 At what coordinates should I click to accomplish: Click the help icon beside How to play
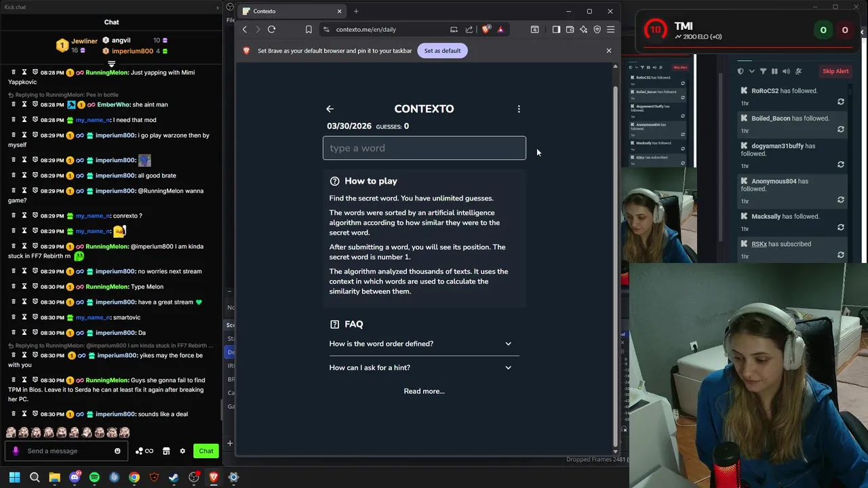tap(334, 181)
